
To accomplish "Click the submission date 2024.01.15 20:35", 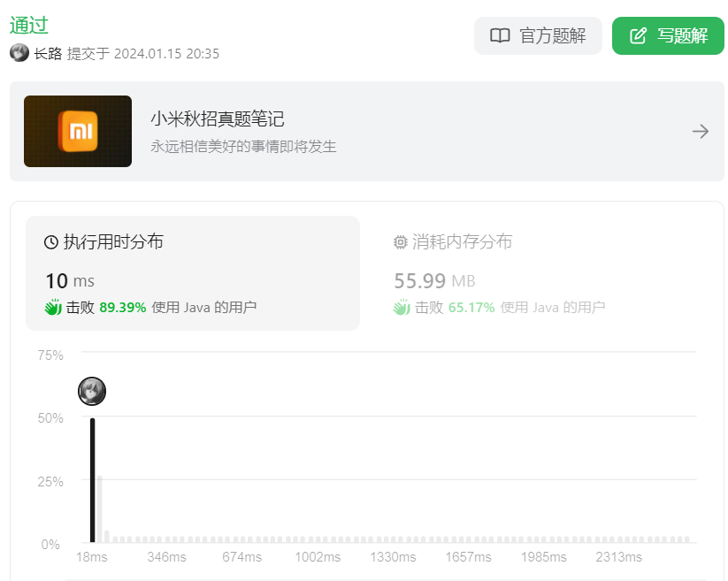I will coord(166,54).
